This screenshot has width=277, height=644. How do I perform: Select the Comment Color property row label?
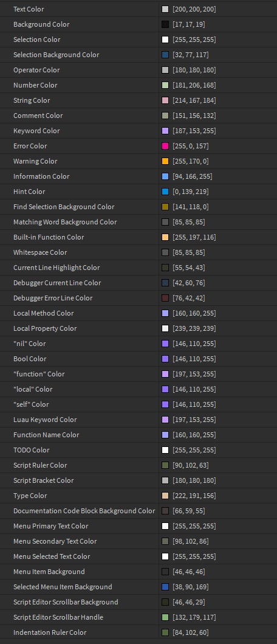[x=38, y=116]
